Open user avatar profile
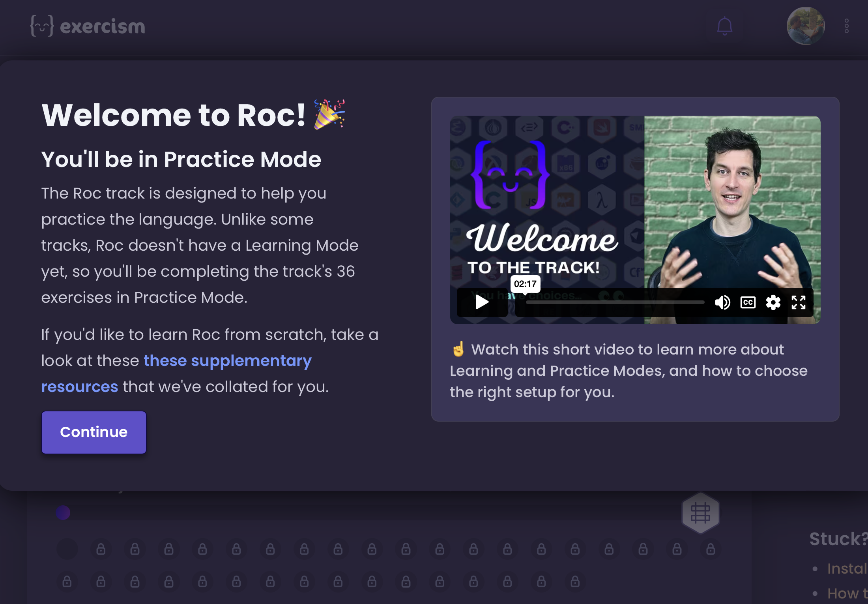Viewport: 868px width, 604px height. (806, 26)
